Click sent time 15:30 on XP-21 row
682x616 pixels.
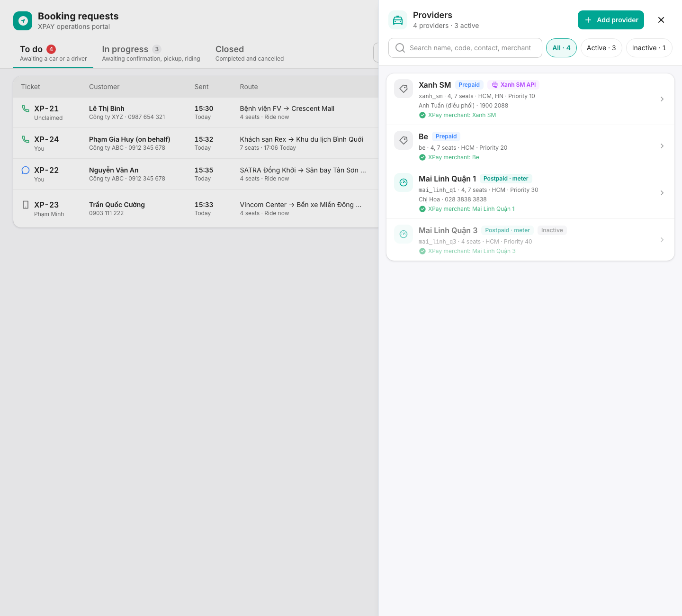tap(204, 109)
